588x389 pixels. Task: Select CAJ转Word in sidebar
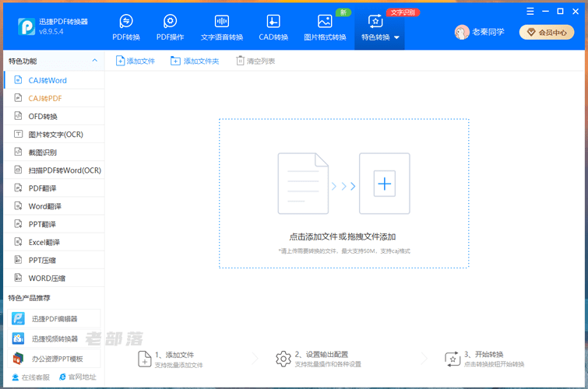(x=54, y=80)
